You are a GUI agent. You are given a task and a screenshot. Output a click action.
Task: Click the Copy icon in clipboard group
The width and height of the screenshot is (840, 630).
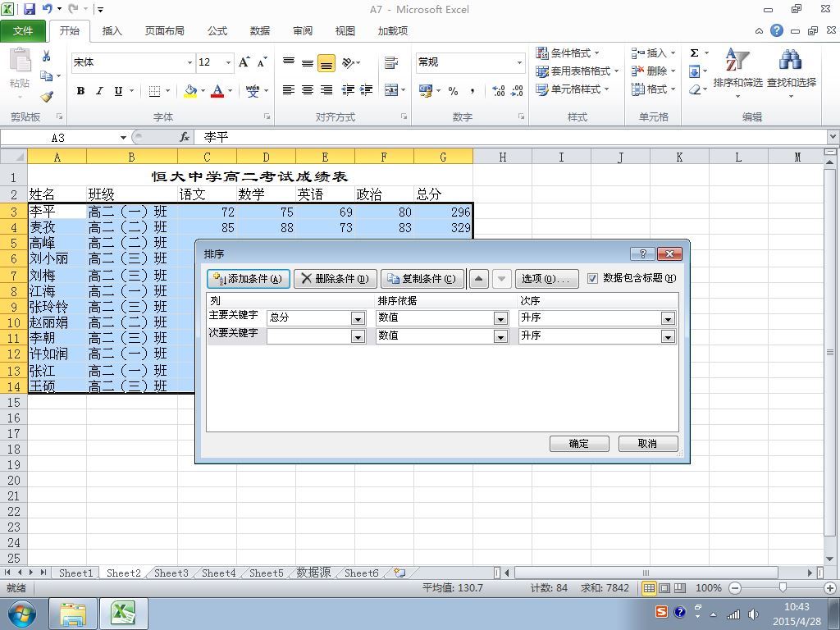(x=47, y=76)
